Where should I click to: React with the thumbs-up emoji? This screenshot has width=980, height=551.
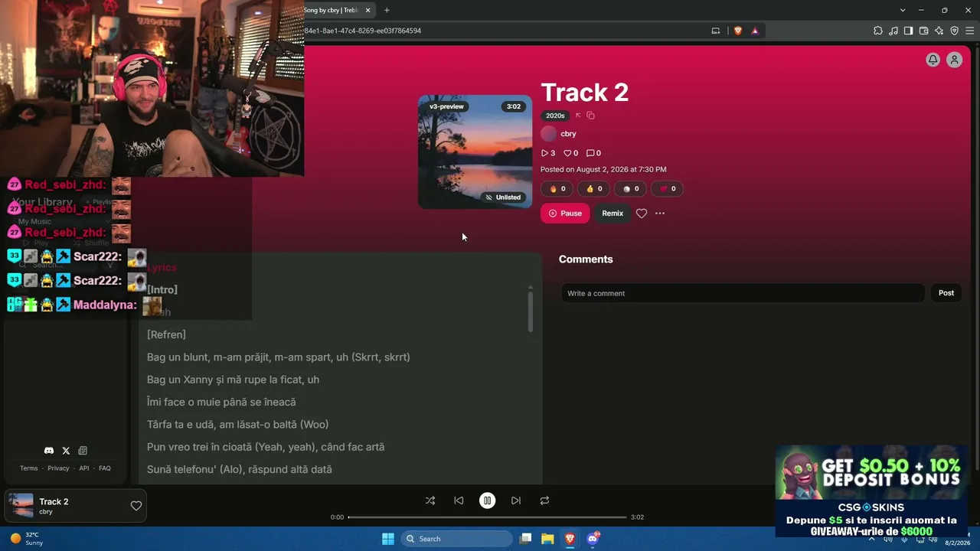click(595, 189)
